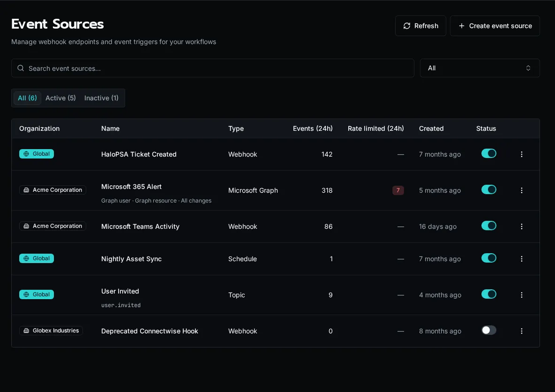555x392 pixels.
Task: Open the row menu for Microsoft 365 Alert
Action: (x=521, y=190)
